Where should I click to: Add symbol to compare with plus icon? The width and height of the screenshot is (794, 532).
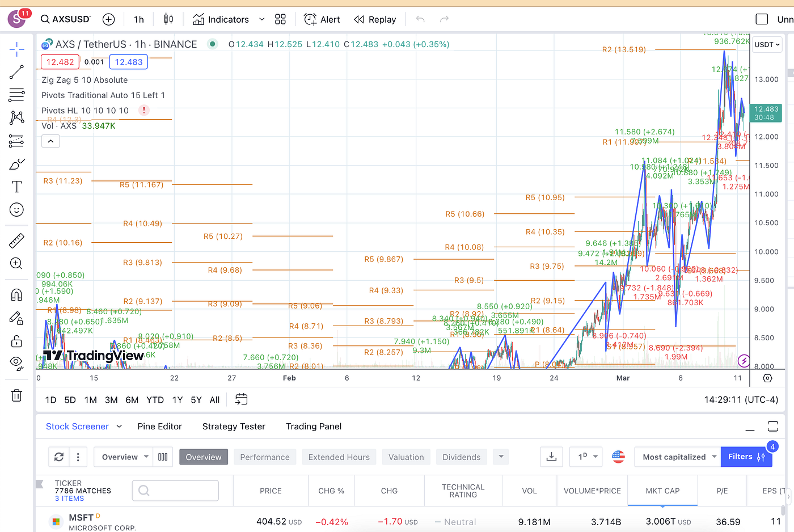pyautogui.click(x=109, y=19)
